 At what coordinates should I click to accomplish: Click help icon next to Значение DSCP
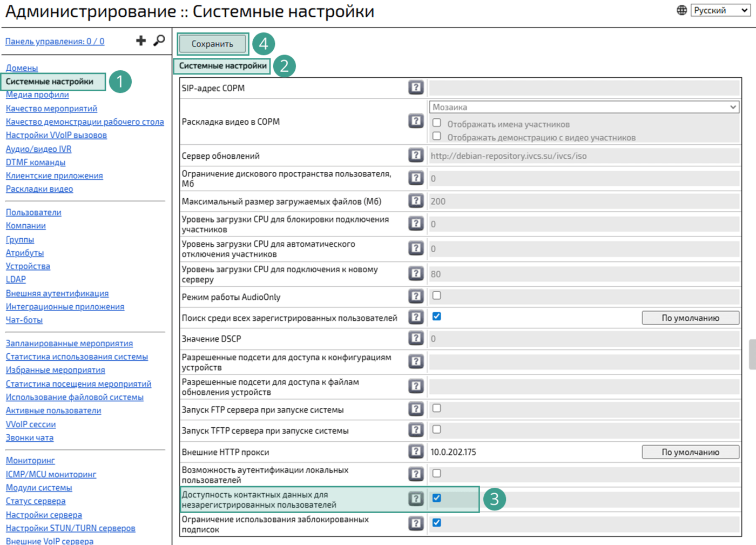[416, 339]
